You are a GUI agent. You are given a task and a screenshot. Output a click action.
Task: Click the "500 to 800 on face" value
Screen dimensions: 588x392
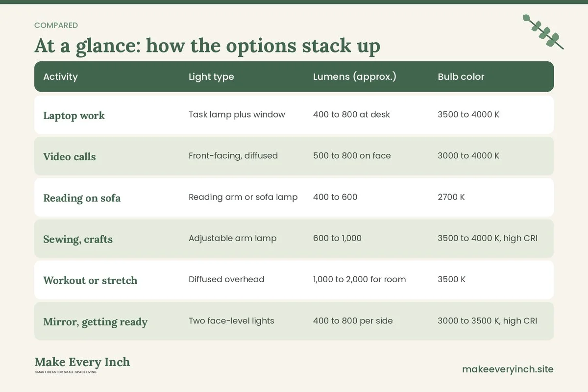[x=352, y=156]
